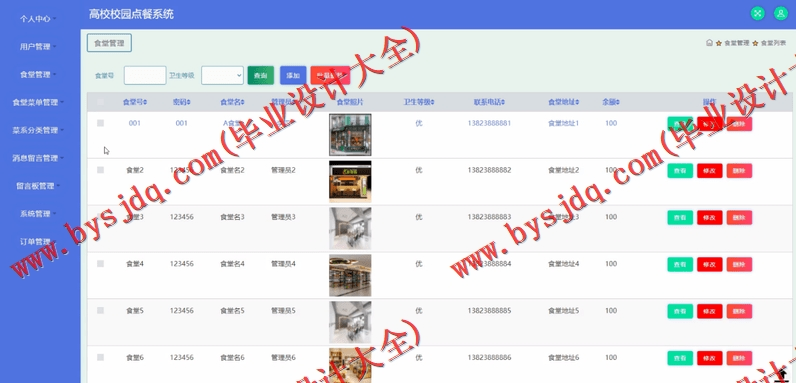Sort by 食堂地址 column header

[x=563, y=102]
